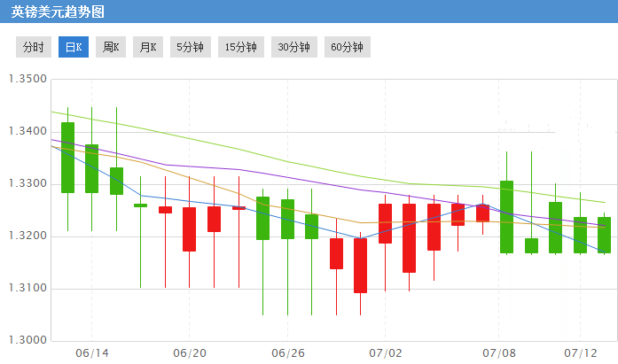Pick the 07/02 date axis label
Image resolution: width=618 pixels, height=364 pixels.
[x=385, y=352]
